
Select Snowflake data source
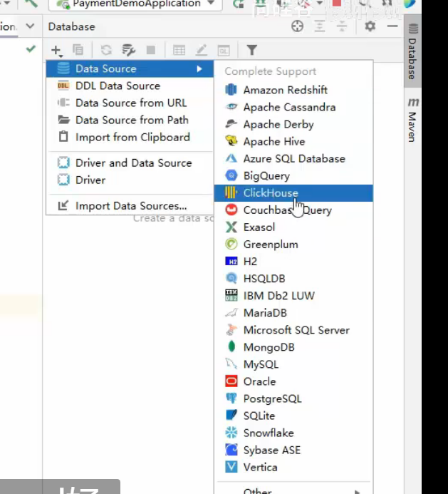(293, 433)
